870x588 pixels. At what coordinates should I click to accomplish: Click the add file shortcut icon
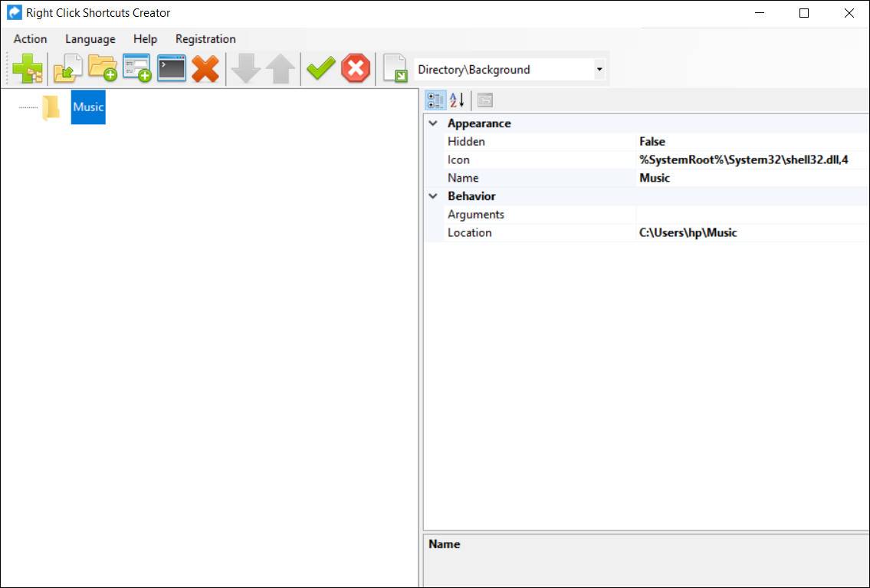pos(67,69)
